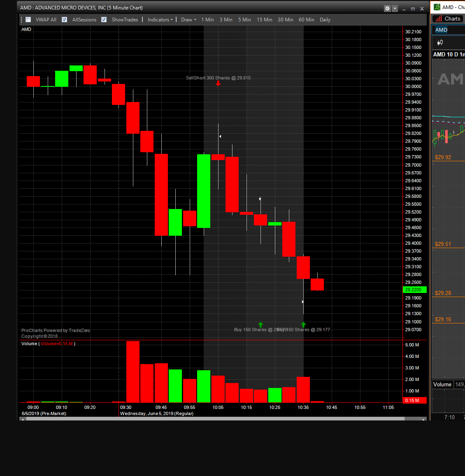Open the Draw dropdown menu
This screenshot has height=476, width=465.
(x=188, y=20)
